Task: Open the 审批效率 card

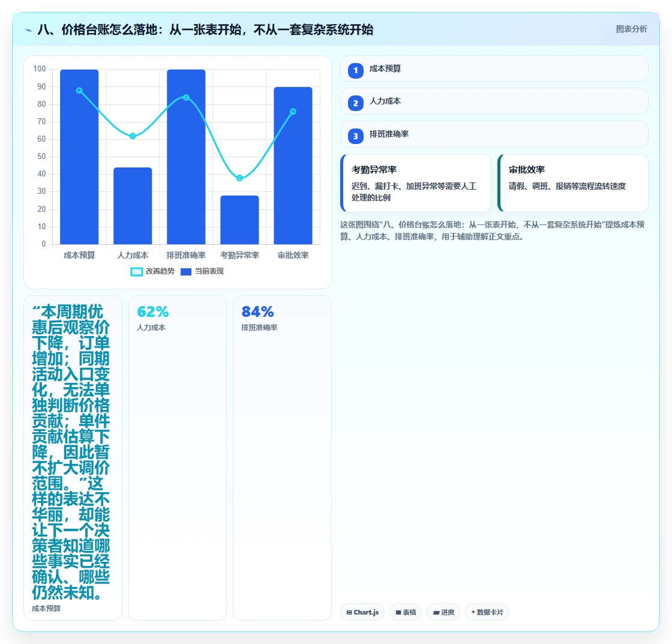Action: click(x=573, y=183)
